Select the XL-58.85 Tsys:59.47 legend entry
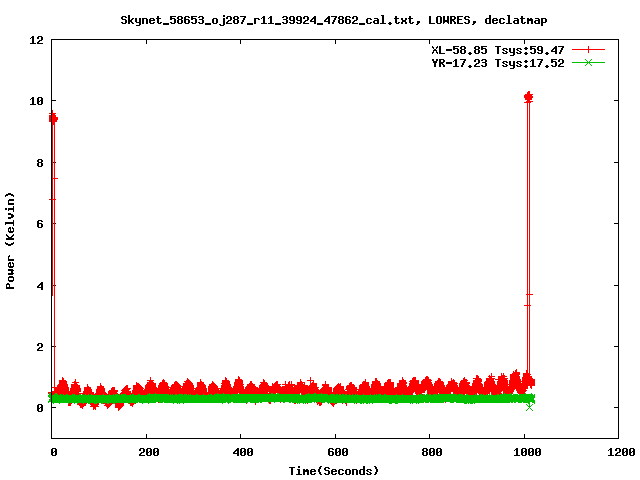 [498, 50]
